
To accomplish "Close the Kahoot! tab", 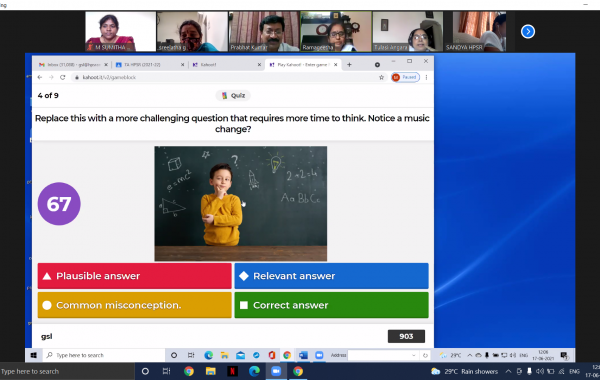I will (x=259, y=65).
